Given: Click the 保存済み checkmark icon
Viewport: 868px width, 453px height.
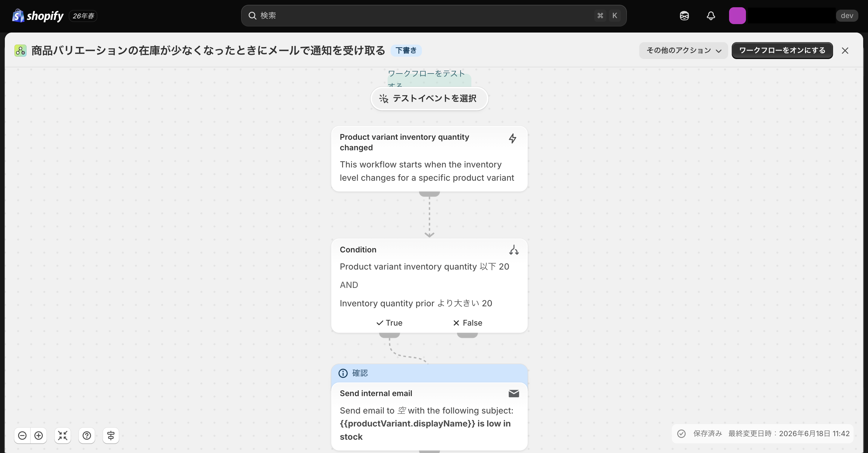Looking at the screenshot, I should coord(681,433).
